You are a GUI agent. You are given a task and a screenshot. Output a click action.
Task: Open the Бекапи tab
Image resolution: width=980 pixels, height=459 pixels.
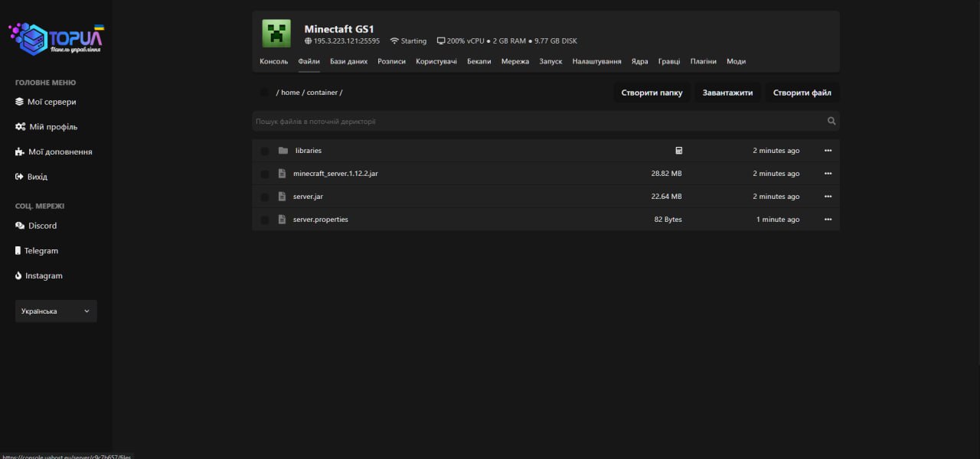point(479,61)
